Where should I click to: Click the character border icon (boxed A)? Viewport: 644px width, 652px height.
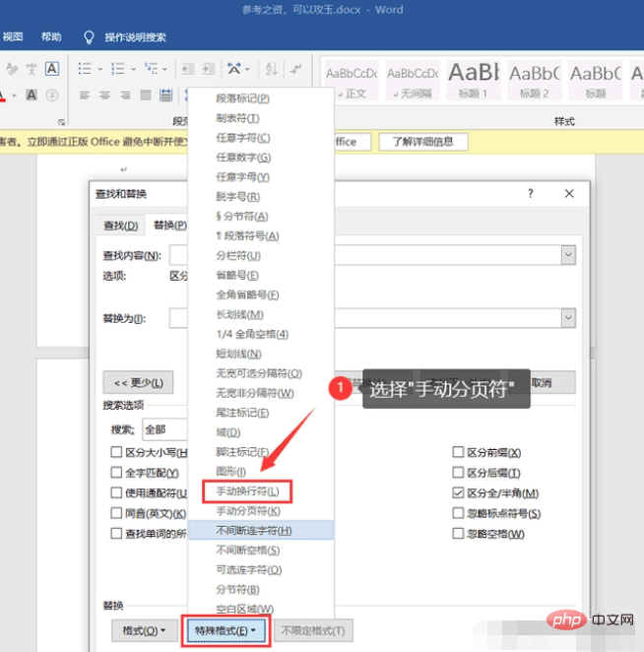tap(52, 69)
